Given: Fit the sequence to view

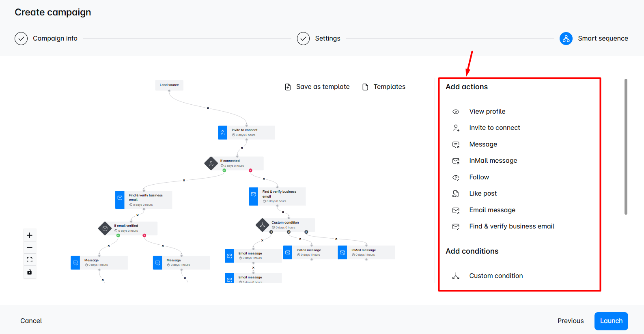Looking at the screenshot, I should click(x=30, y=260).
